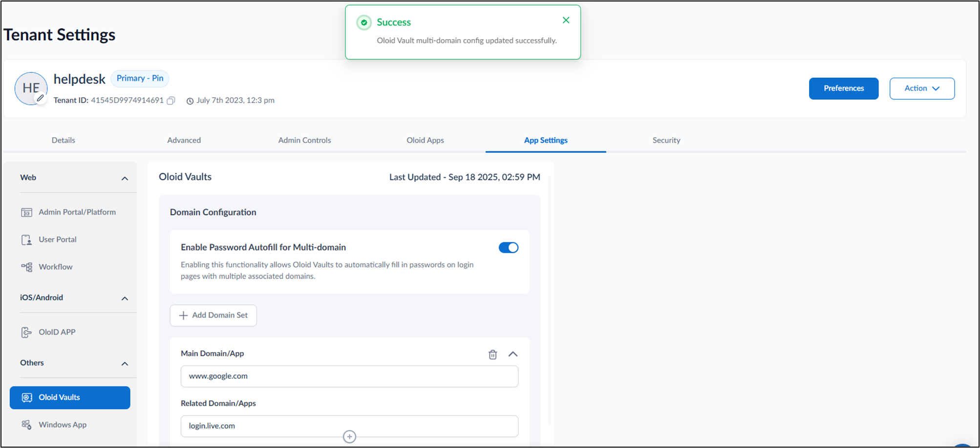
Task: Edit the HE avatar via pencil icon
Action: pyautogui.click(x=41, y=98)
